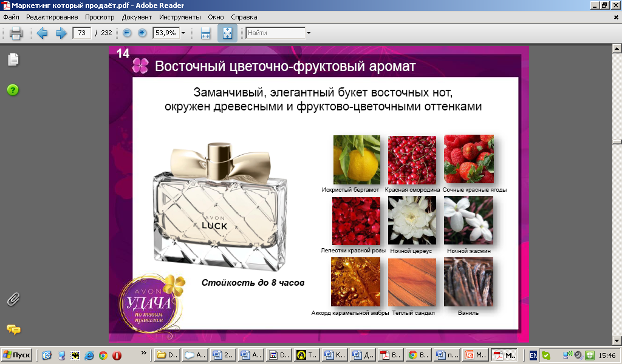Click the Avon Luck perfume bottle image
This screenshot has height=364, width=622.
coord(220,206)
